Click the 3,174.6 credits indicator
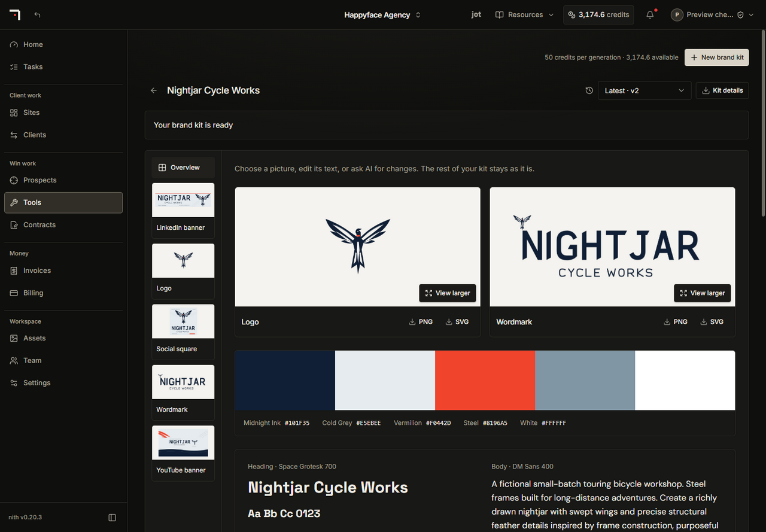 coord(598,14)
